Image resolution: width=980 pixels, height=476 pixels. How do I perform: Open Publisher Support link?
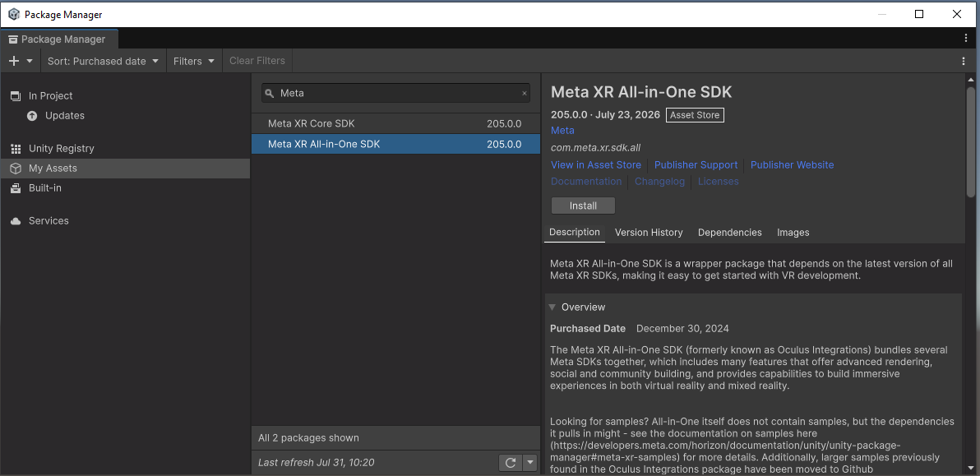pos(696,165)
